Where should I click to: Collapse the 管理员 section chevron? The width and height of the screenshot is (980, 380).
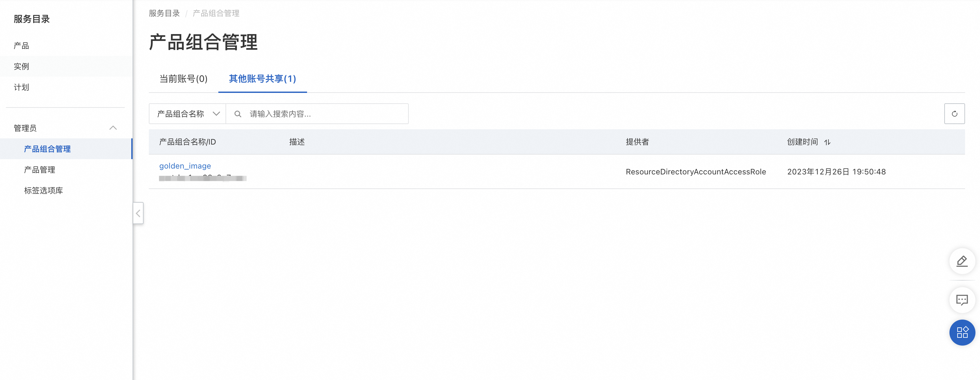tap(113, 128)
